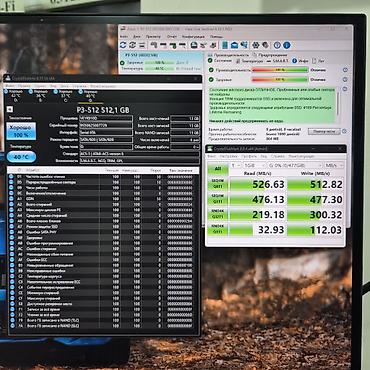The height and width of the screenshot is (370, 370).
Task: Click the question-mark help icon in Hard Disk Sentinel toolbar
Action: click(277, 45)
